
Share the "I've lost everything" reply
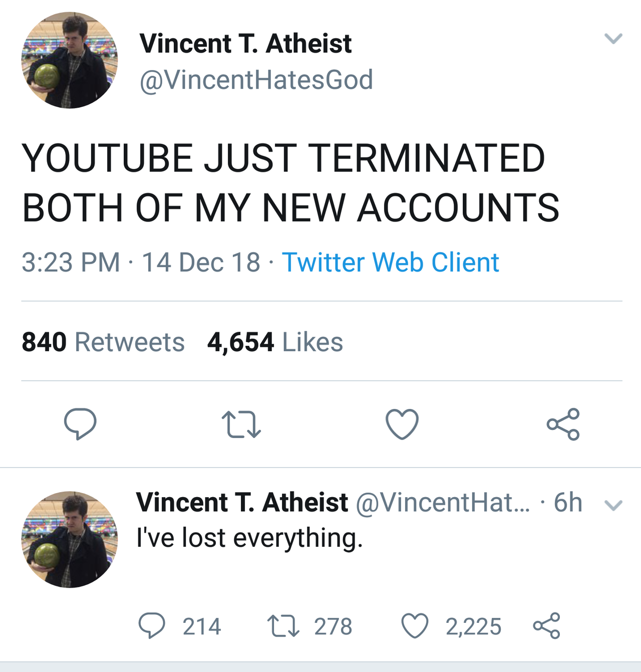[546, 625]
